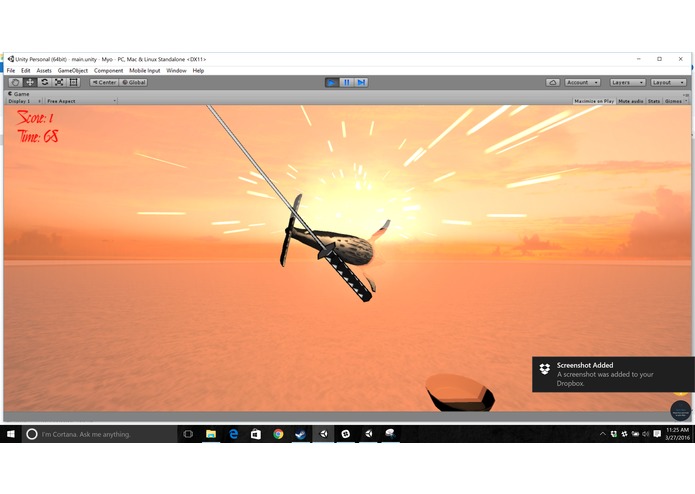This screenshot has height=494, width=695.
Task: Open the Help menu
Action: tap(198, 70)
